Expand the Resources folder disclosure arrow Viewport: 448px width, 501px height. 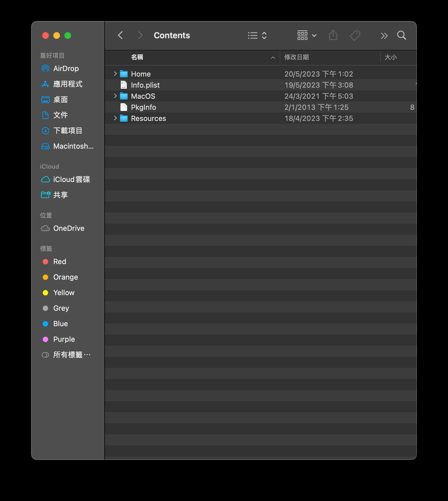(115, 118)
